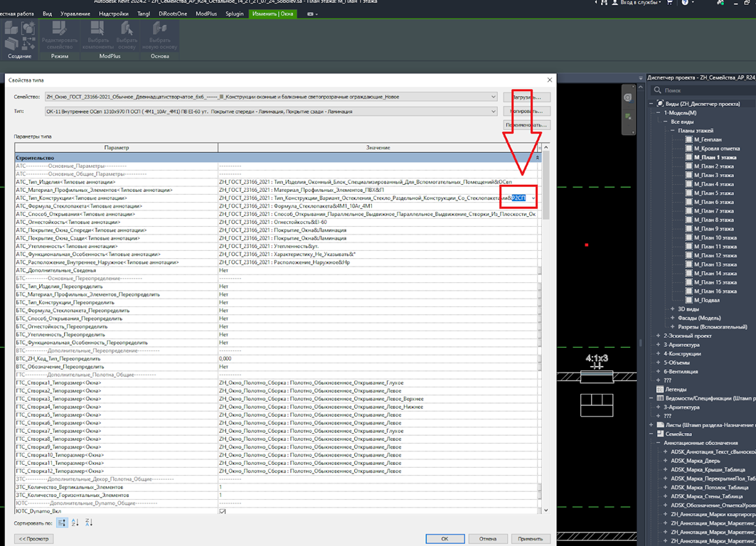Open the Tangl ribbon tab

[144, 14]
